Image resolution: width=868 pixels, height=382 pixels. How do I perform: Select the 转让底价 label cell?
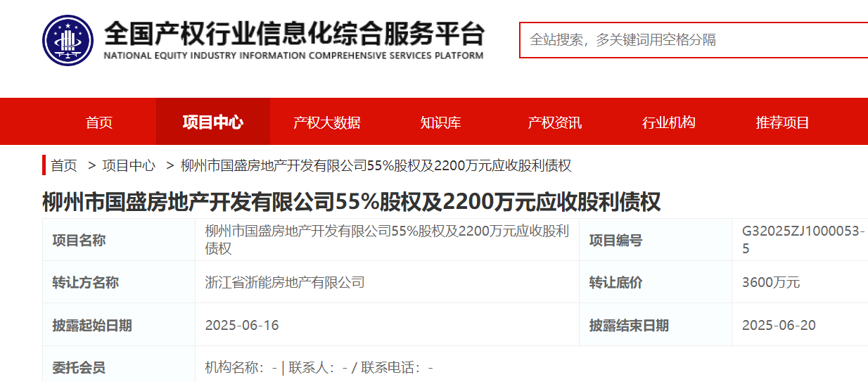coord(656,282)
